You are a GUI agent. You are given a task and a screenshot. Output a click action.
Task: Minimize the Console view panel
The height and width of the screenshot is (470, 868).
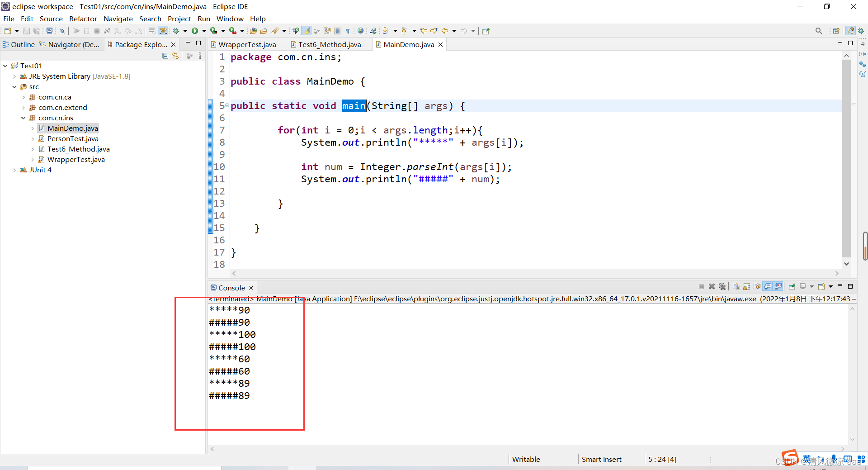click(840, 285)
